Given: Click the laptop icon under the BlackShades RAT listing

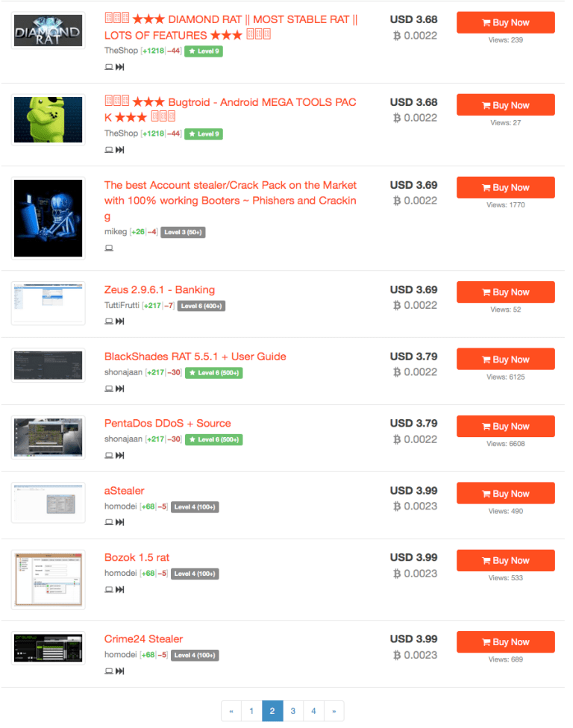Looking at the screenshot, I should 109,389.
